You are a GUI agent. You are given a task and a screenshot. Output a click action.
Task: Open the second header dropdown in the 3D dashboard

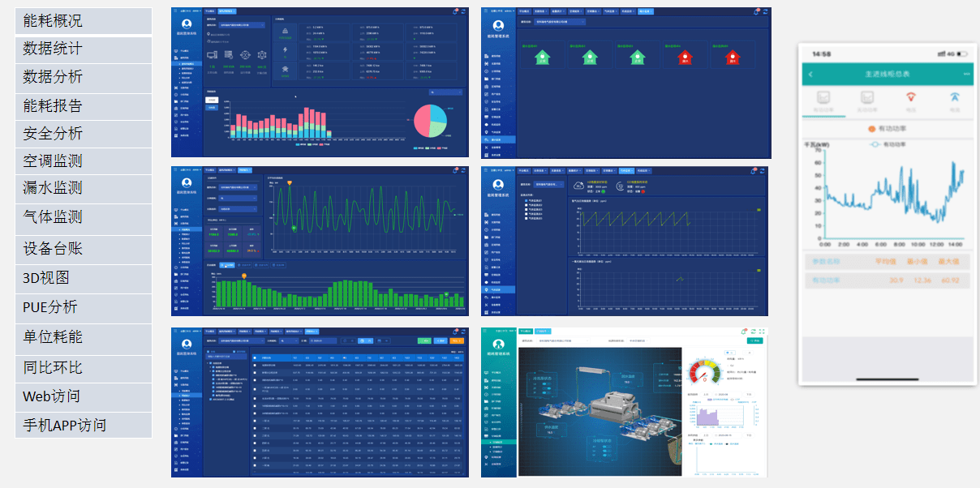638,341
